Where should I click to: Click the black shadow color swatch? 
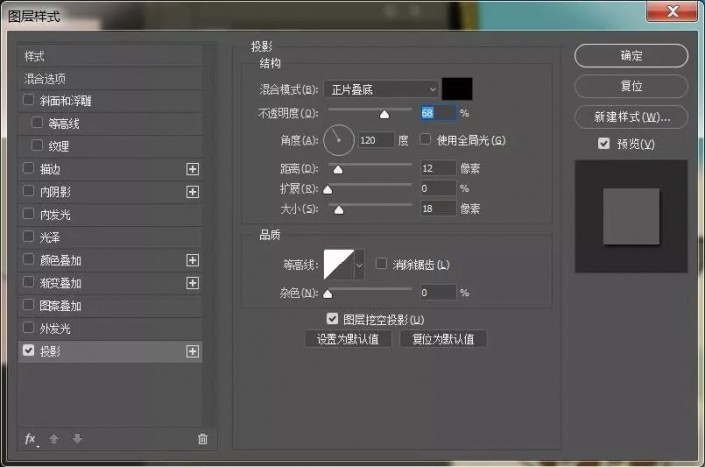coord(457,89)
